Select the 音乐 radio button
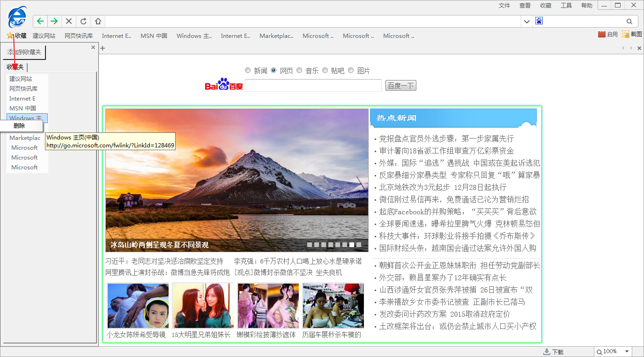 [299, 71]
